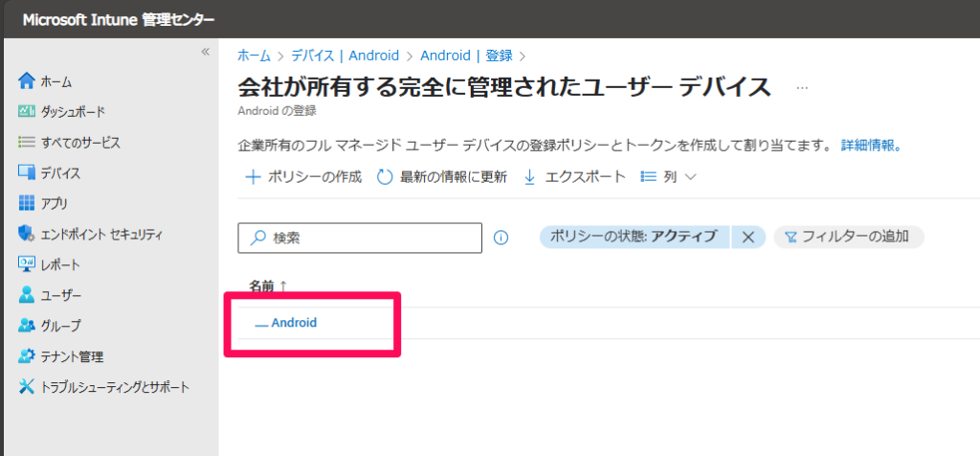Screen dimensions: 980x456
Task: Sort by 名前 column header
Action: click(x=268, y=285)
